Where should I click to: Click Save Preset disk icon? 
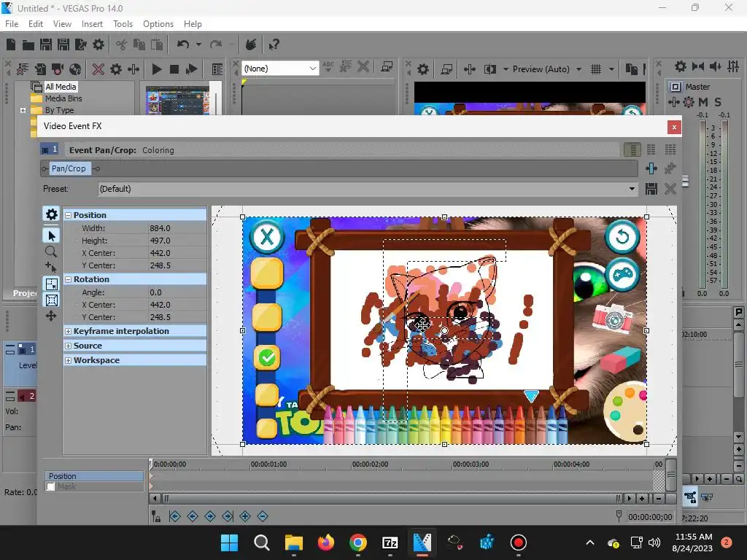651,189
